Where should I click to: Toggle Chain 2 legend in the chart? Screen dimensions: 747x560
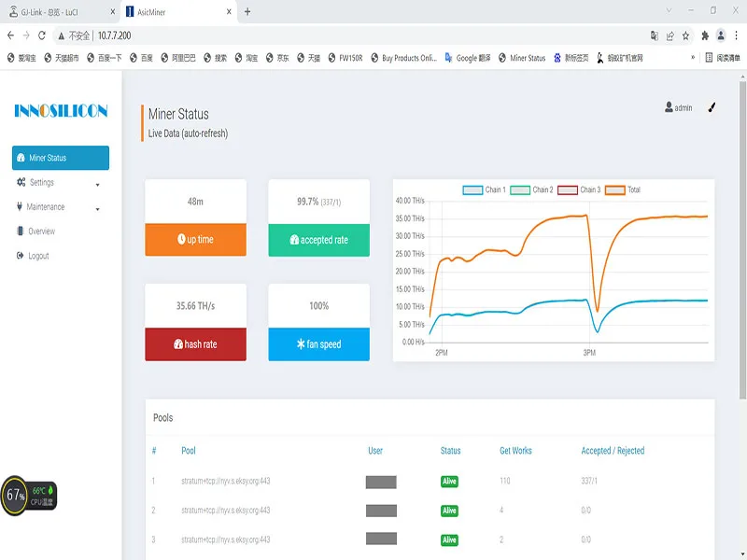531,190
